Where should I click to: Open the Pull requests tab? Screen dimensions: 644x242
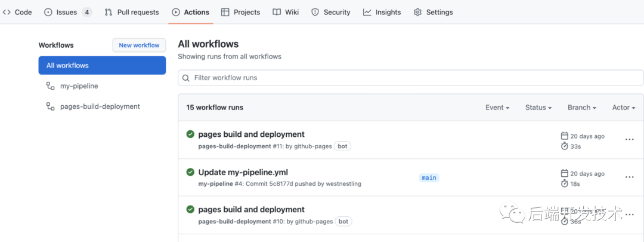[x=131, y=12]
